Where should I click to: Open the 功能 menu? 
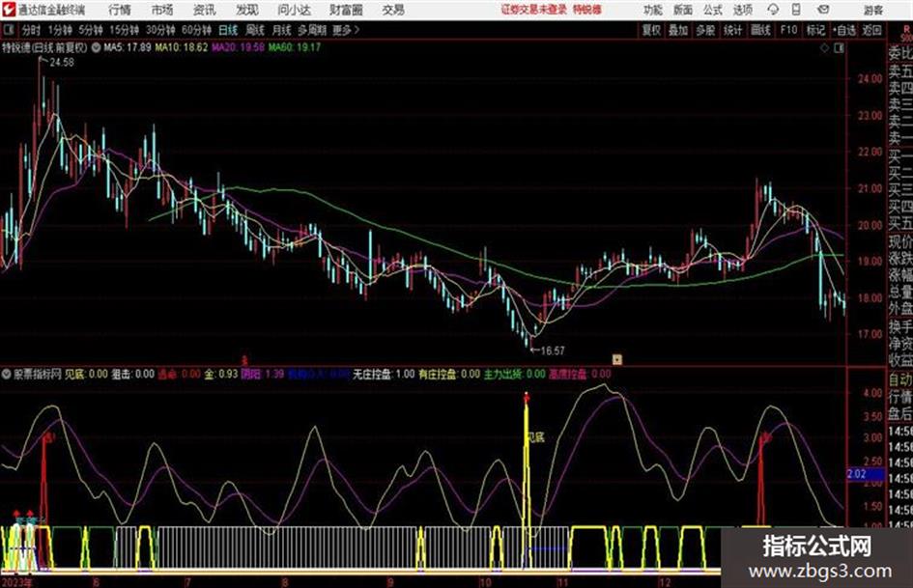click(653, 10)
